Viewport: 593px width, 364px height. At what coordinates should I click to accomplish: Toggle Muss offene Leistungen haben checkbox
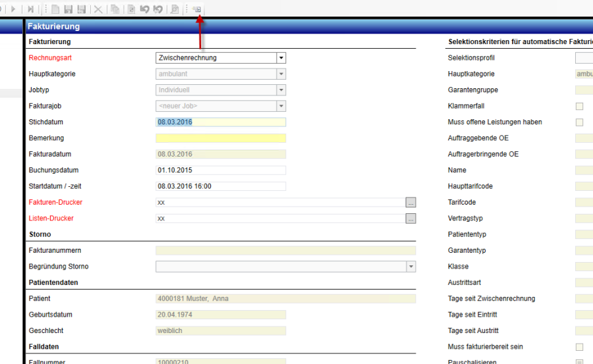[579, 122]
